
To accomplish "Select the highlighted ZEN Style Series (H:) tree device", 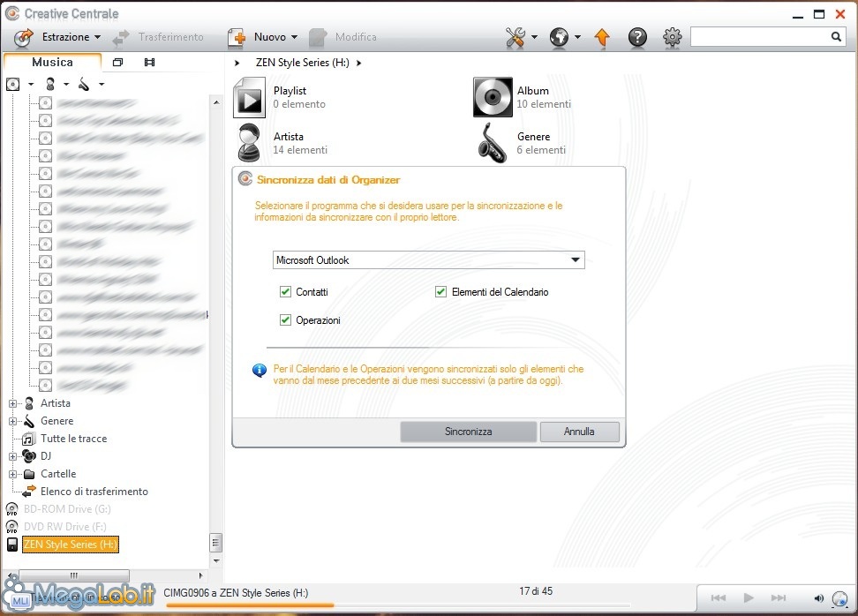I will 70,545.
